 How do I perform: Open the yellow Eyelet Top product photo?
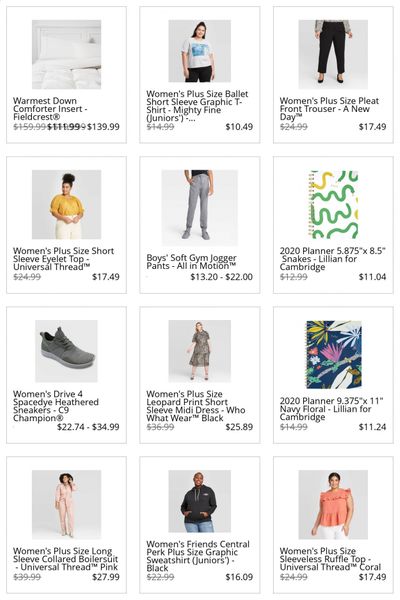(x=66, y=204)
